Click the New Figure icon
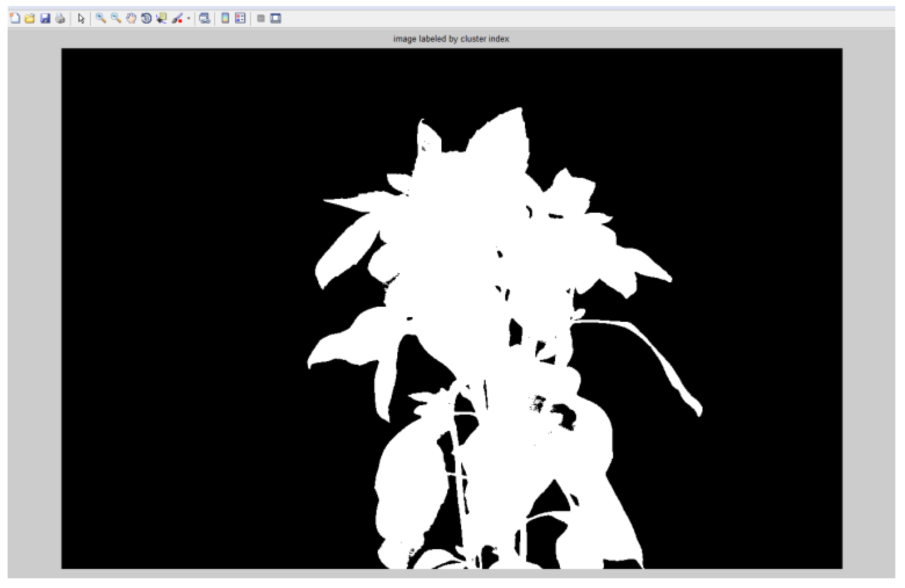Viewport: 905px width, 588px height. click(15, 18)
